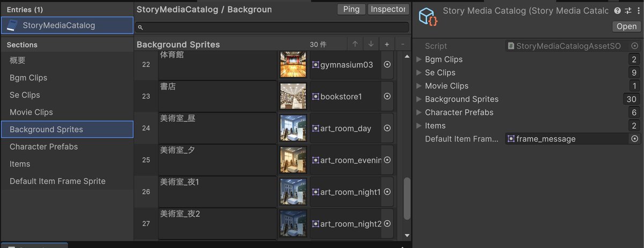Open object picker for gymnasium03
This screenshot has height=248, width=644.
[x=387, y=64]
